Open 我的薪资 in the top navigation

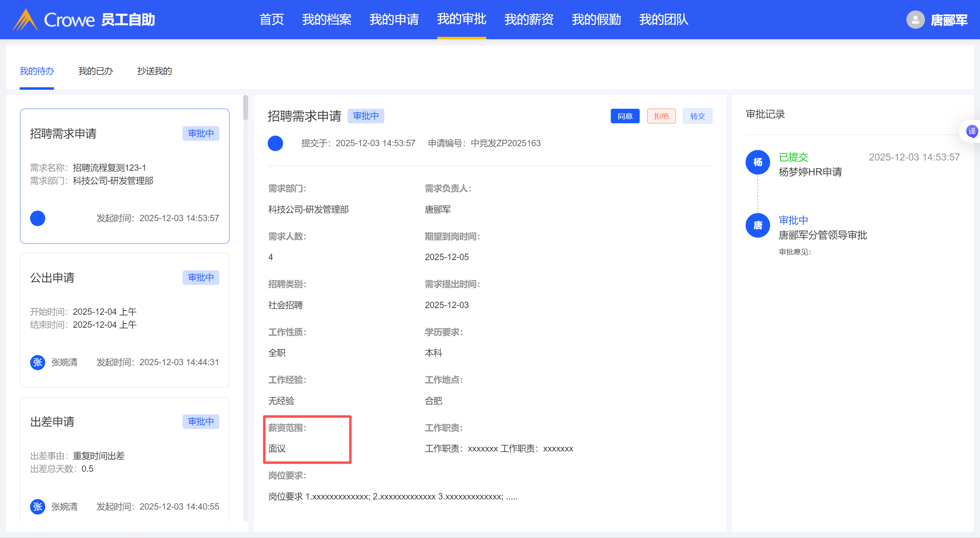(529, 19)
